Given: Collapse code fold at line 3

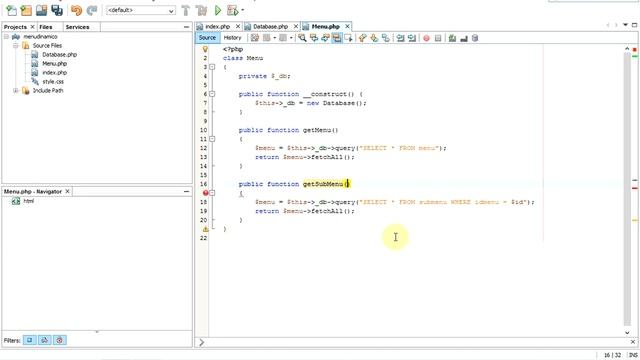Looking at the screenshot, I should tap(212, 67).
